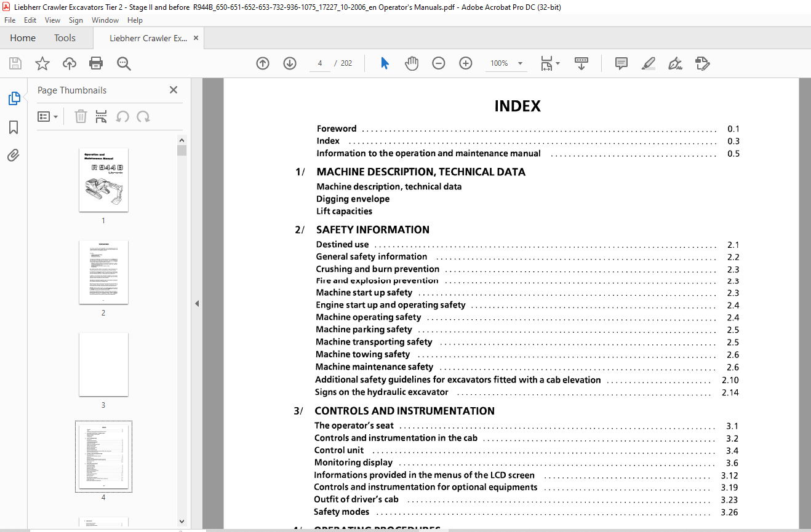Click the insert pages thumbnail icon

[x=102, y=116]
